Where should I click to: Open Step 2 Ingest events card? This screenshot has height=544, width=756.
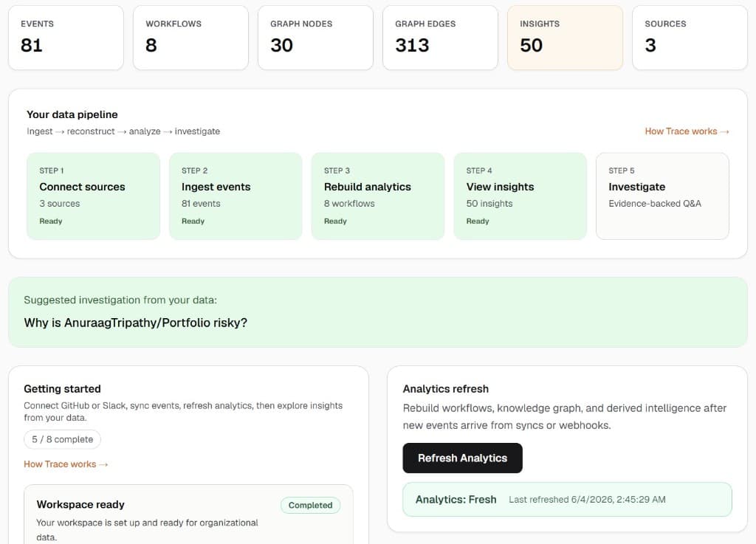[x=236, y=196]
